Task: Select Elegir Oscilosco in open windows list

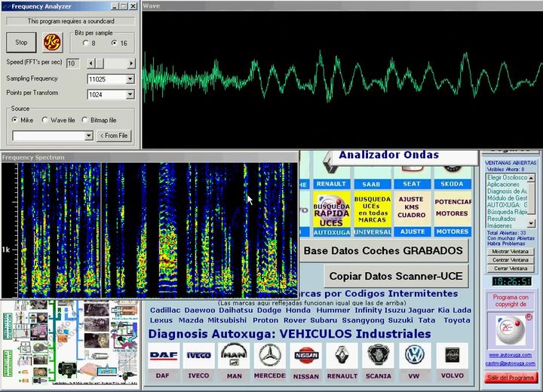Action: (507, 177)
